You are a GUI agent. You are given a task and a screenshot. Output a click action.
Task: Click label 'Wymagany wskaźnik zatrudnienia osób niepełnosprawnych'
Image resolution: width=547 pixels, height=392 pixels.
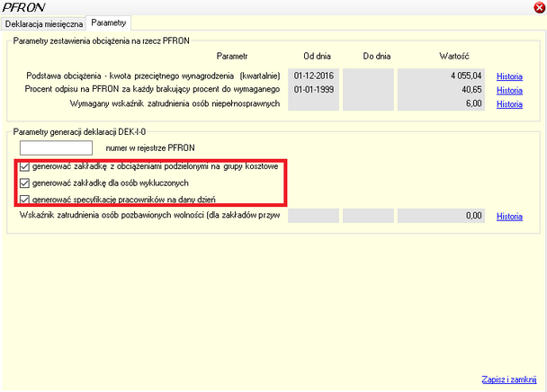tap(175, 103)
